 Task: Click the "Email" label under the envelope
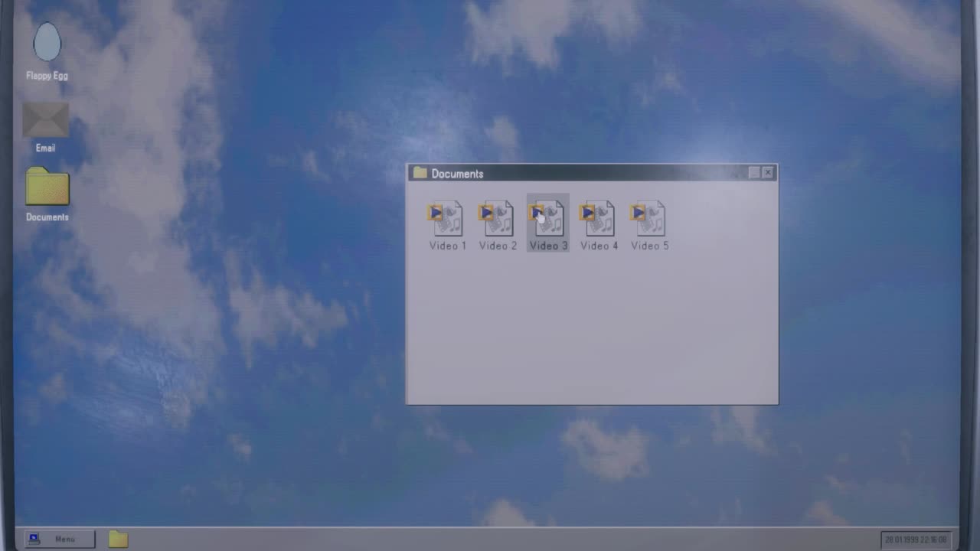pyautogui.click(x=46, y=148)
